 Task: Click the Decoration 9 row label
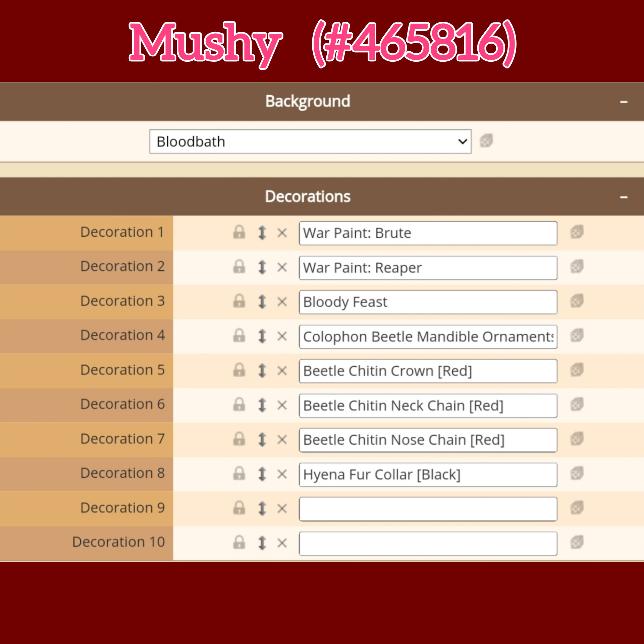[122, 508]
